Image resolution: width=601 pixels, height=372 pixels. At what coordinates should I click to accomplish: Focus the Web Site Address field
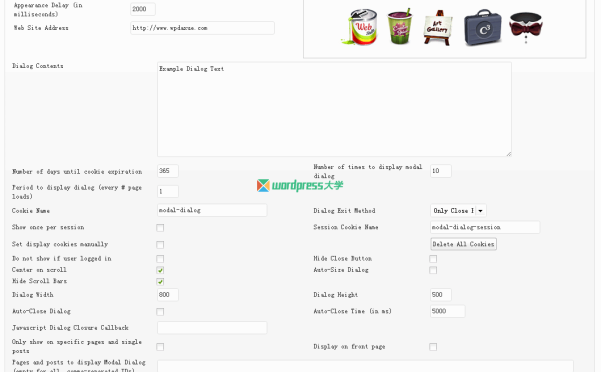pyautogui.click(x=202, y=28)
